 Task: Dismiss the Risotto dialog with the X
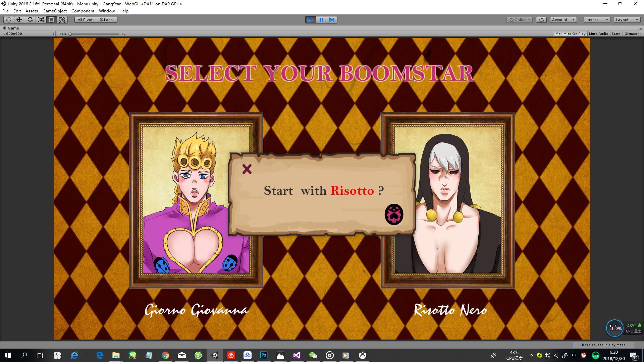click(247, 169)
